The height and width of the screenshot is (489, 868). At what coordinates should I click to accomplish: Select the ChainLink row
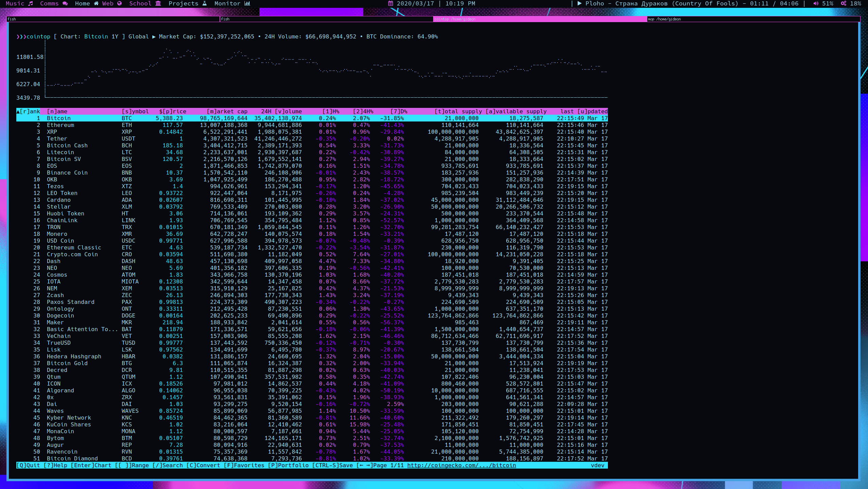[x=312, y=220]
